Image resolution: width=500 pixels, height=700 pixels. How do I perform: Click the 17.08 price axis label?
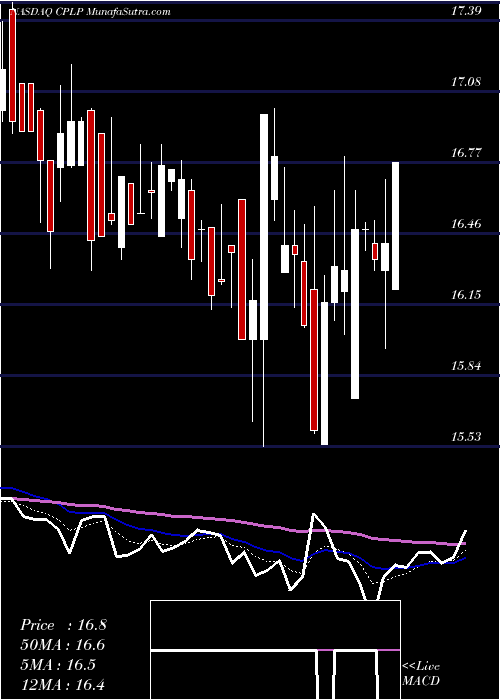[x=466, y=82]
